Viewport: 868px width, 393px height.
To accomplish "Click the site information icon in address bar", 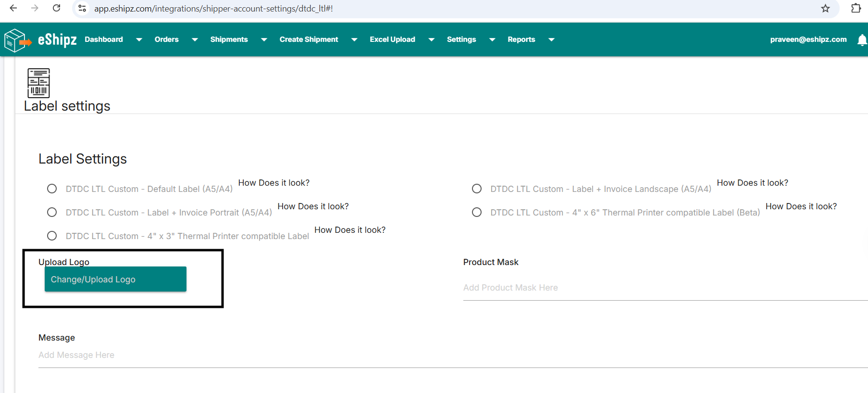I will coord(82,8).
